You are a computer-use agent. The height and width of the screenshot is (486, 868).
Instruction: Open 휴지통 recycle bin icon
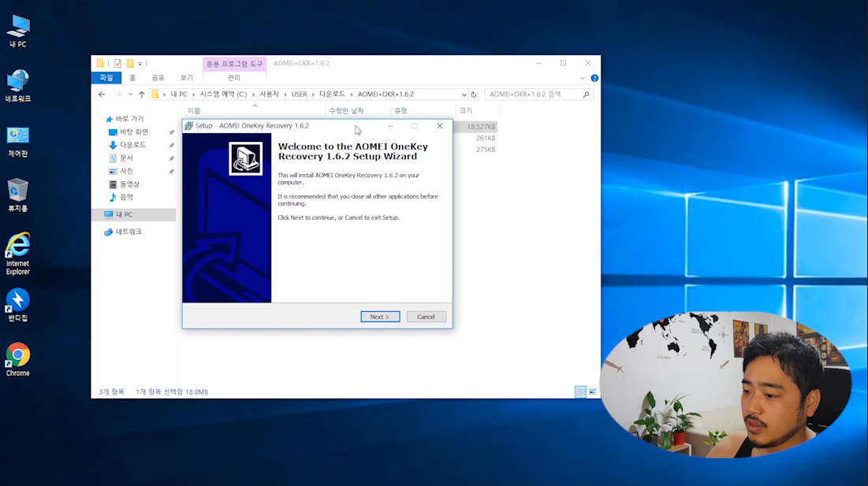click(17, 195)
